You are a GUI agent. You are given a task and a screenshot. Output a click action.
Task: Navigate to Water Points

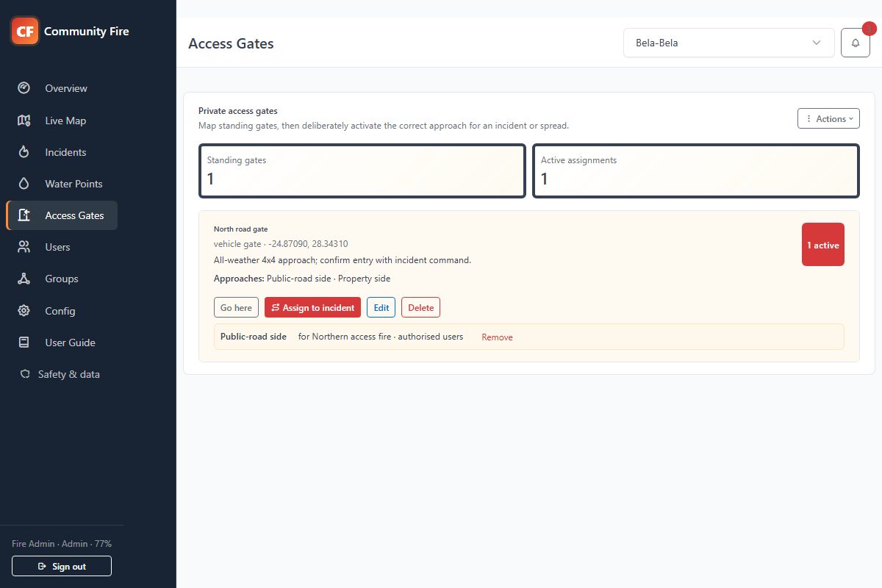tap(62, 184)
